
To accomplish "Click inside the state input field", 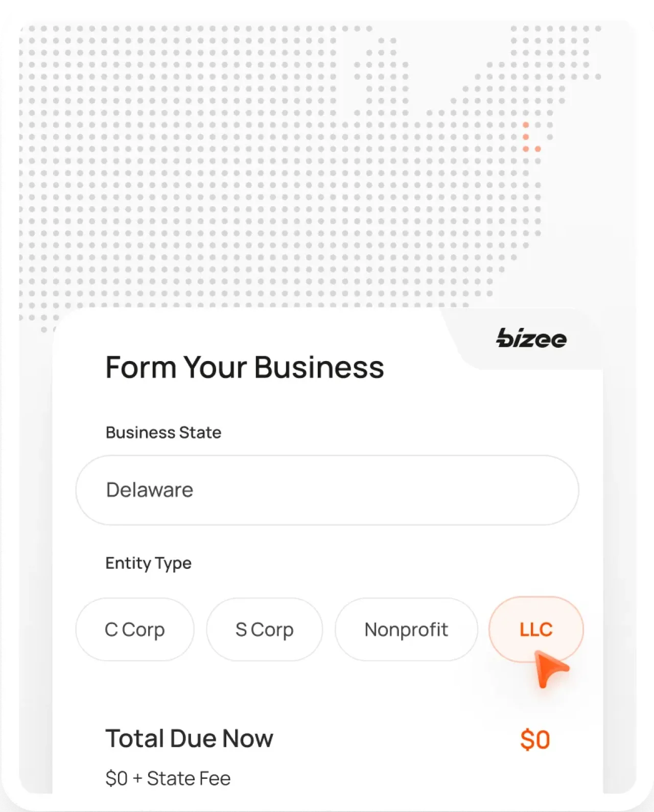I will [x=255, y=489].
